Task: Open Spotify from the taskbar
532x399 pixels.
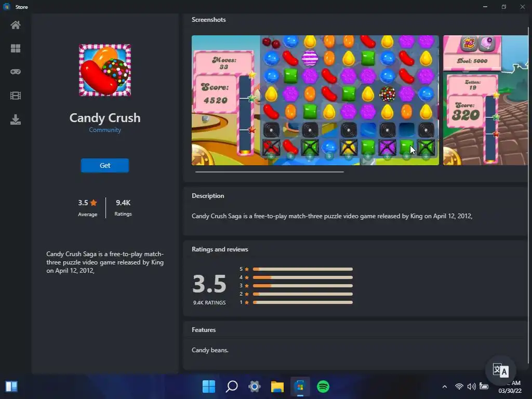Action: click(x=323, y=387)
